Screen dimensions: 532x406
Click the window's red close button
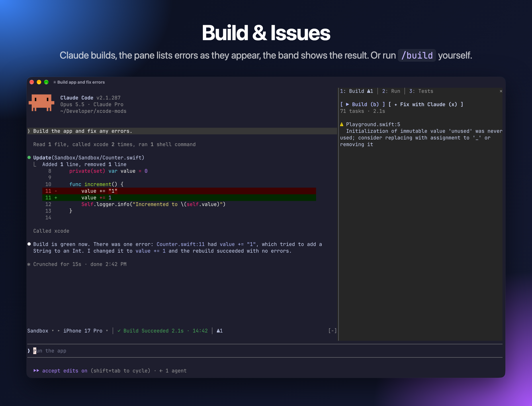32,82
